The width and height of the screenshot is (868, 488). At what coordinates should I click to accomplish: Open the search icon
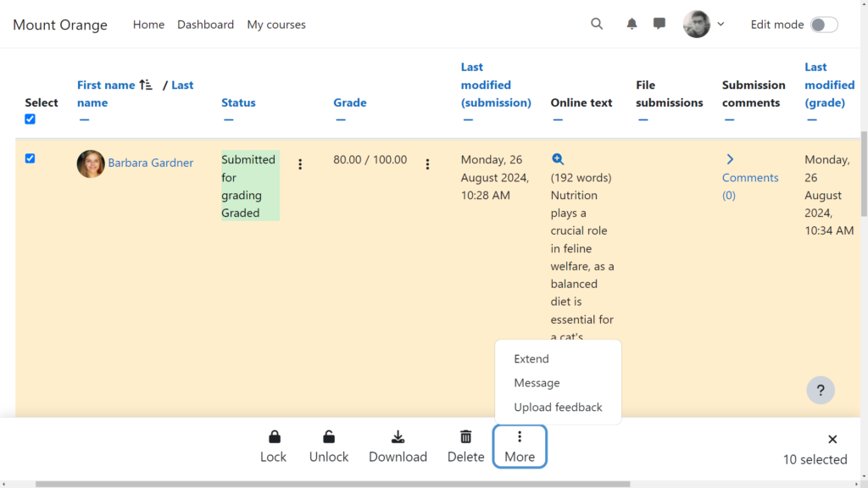coord(597,24)
